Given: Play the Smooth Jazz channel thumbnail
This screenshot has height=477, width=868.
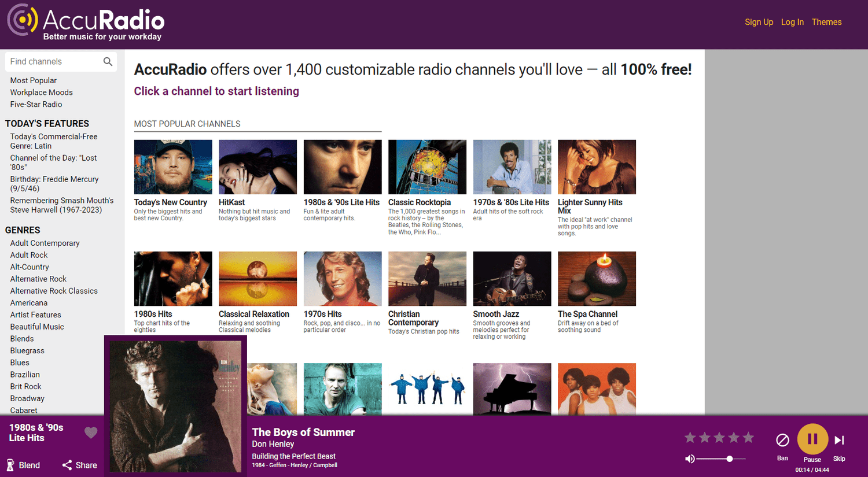Looking at the screenshot, I should click(512, 279).
